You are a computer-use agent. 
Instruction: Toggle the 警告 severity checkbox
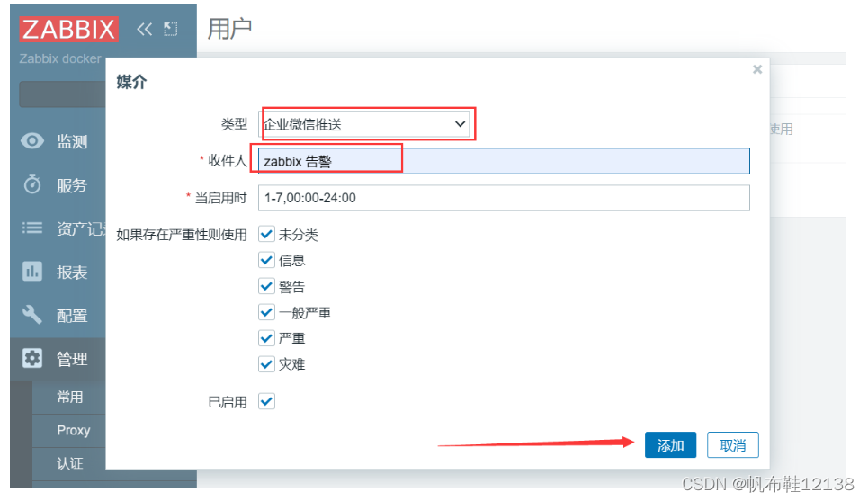click(266, 286)
